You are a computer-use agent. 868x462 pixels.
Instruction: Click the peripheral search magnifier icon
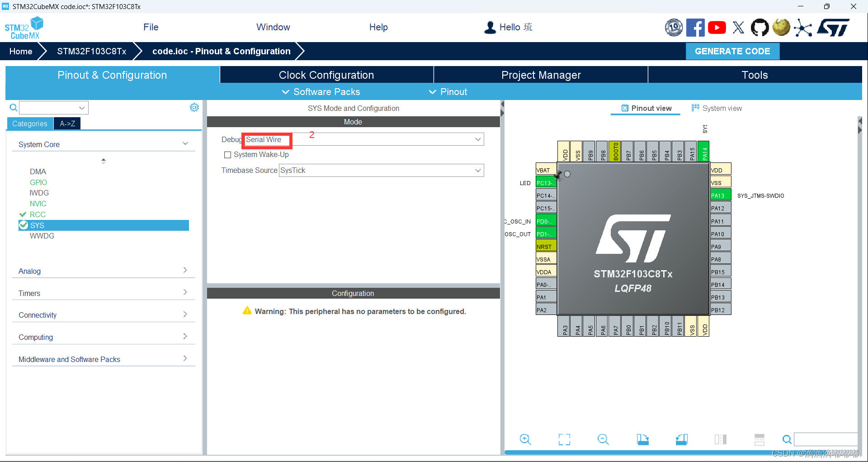14,107
